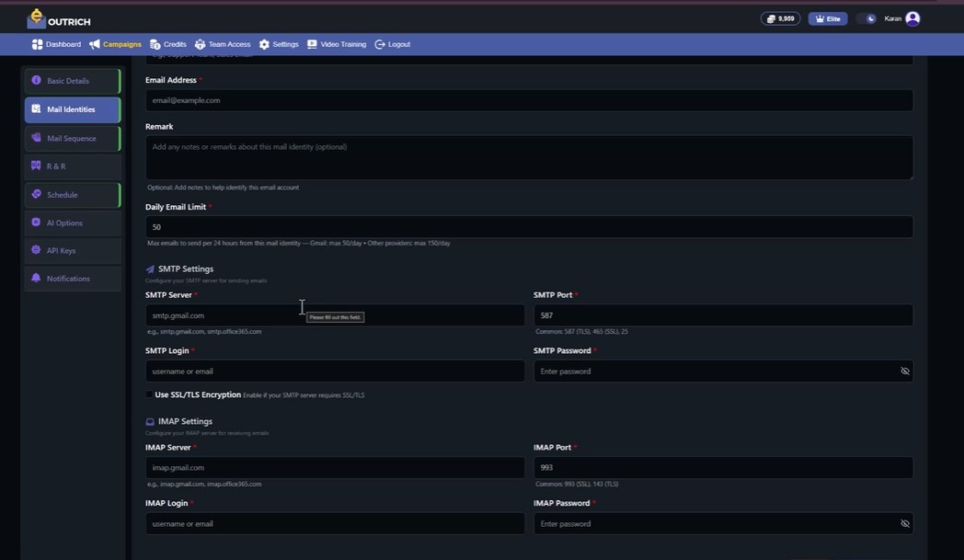Click the SMTP Server input field
The image size is (964, 560).
tap(335, 315)
